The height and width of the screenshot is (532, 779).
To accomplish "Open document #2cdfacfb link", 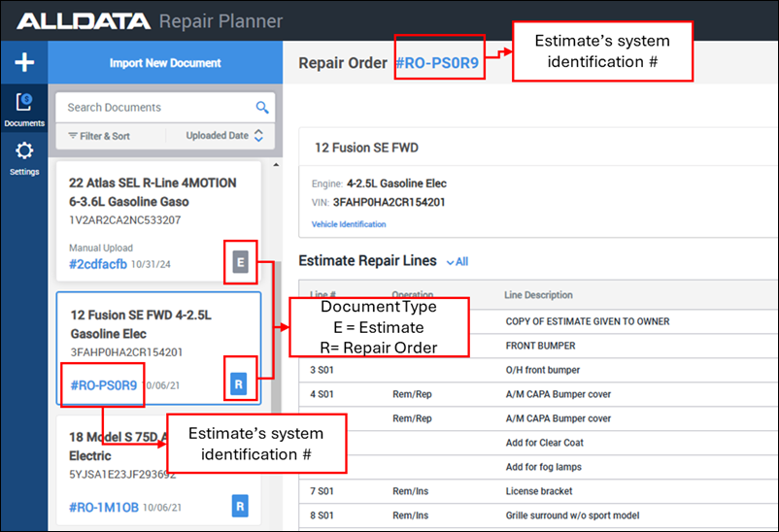I will pyautogui.click(x=98, y=264).
